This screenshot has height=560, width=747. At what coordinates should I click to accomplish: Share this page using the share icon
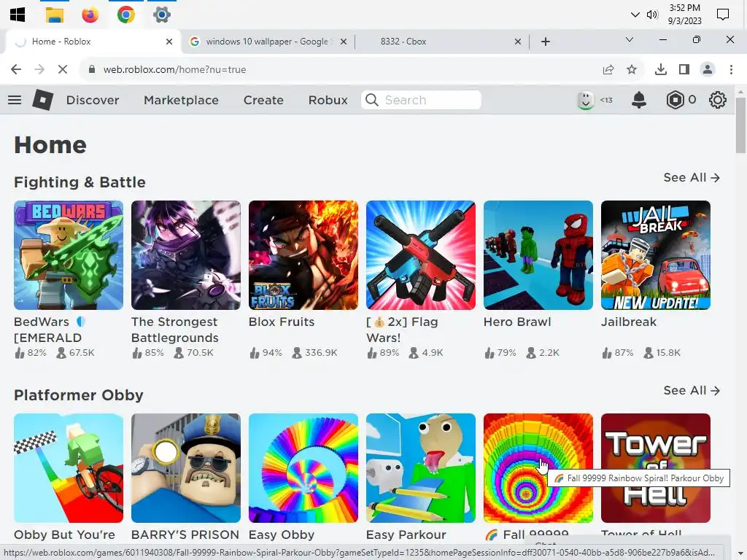[x=608, y=69]
